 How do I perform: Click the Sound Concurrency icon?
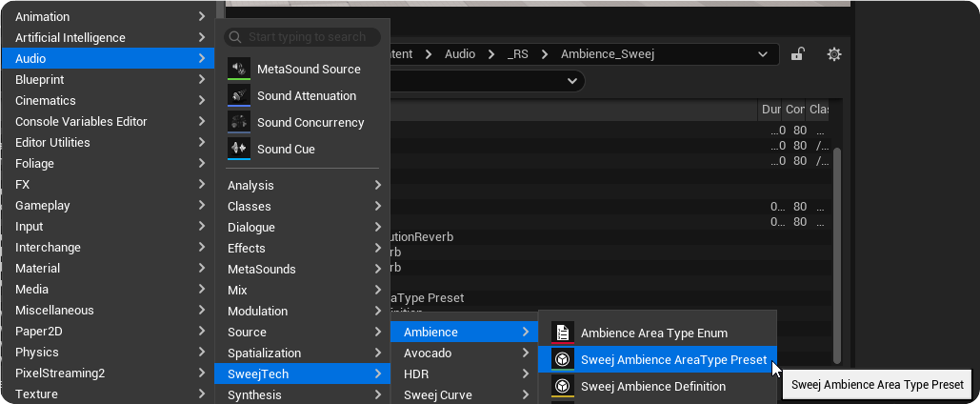[x=239, y=122]
